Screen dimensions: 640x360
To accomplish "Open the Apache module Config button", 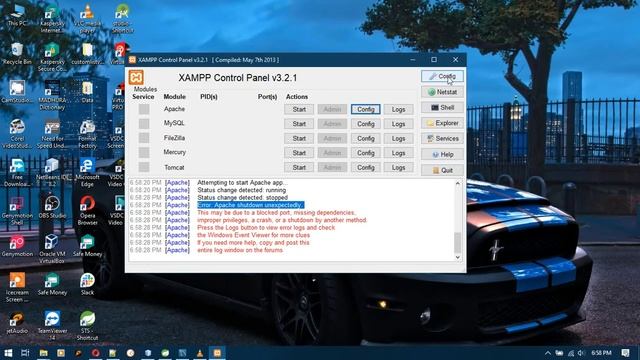I will click(366, 109).
